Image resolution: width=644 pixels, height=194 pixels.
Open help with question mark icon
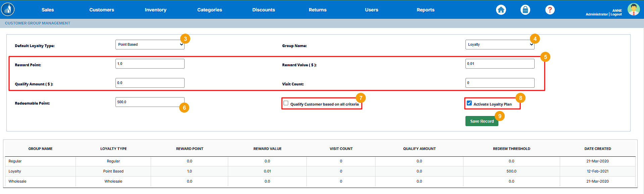click(x=550, y=10)
